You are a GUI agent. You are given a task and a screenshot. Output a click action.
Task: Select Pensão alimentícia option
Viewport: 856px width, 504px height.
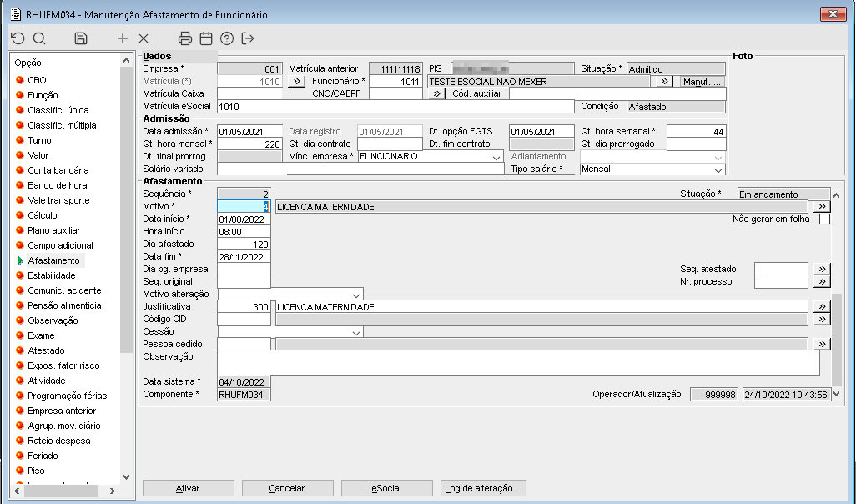tap(64, 305)
